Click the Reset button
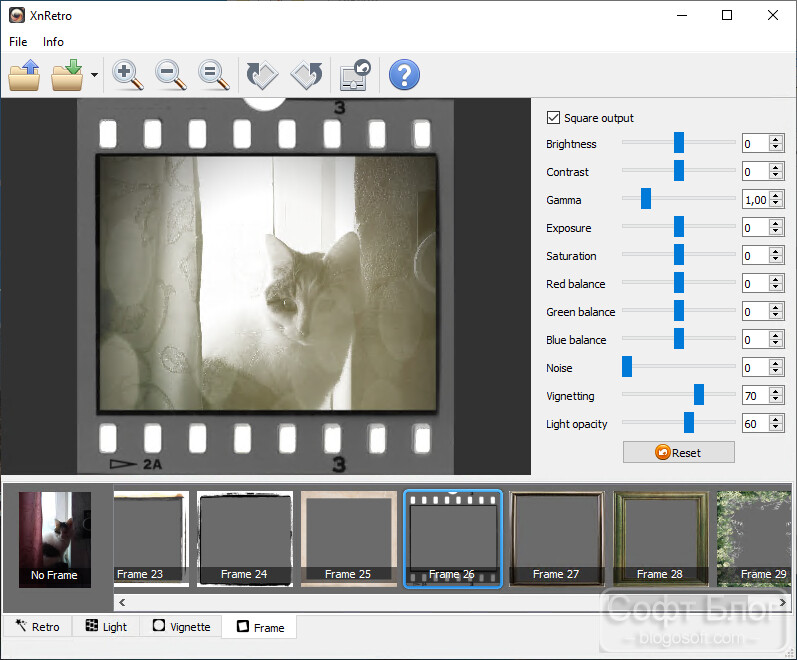The height and width of the screenshot is (660, 797). [x=679, y=452]
